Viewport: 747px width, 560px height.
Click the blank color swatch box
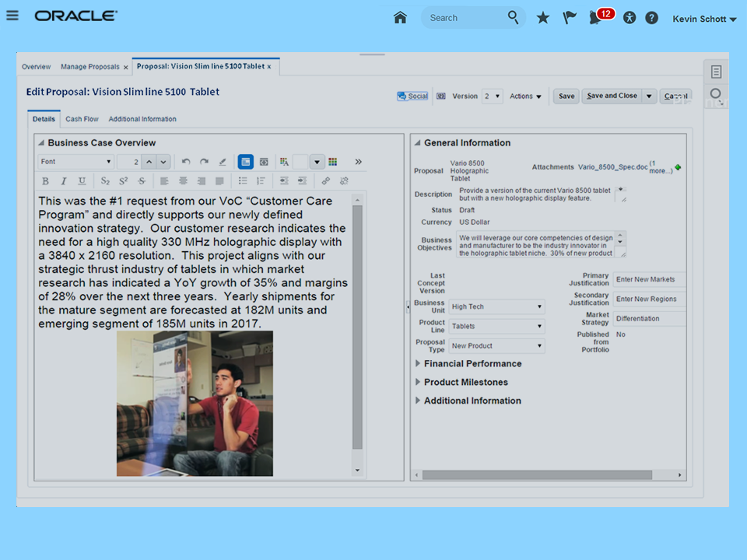[300, 162]
